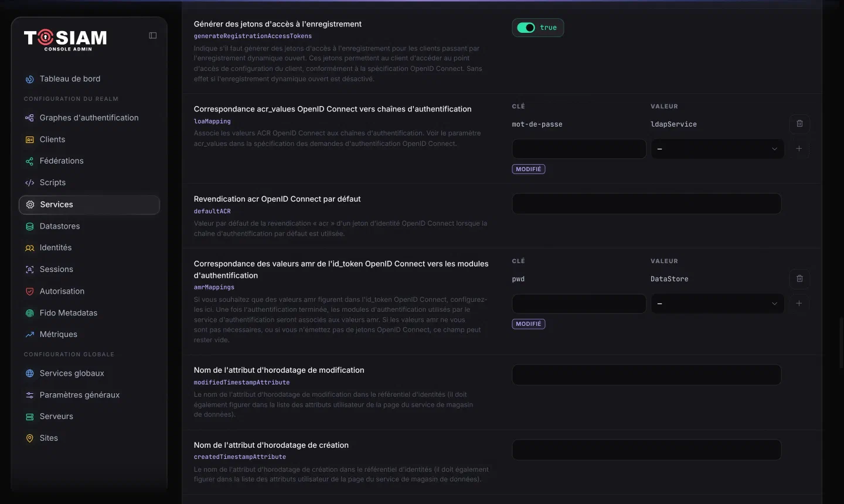Click the Serveurs server icon
This screenshot has height=504, width=844.
(x=30, y=417)
